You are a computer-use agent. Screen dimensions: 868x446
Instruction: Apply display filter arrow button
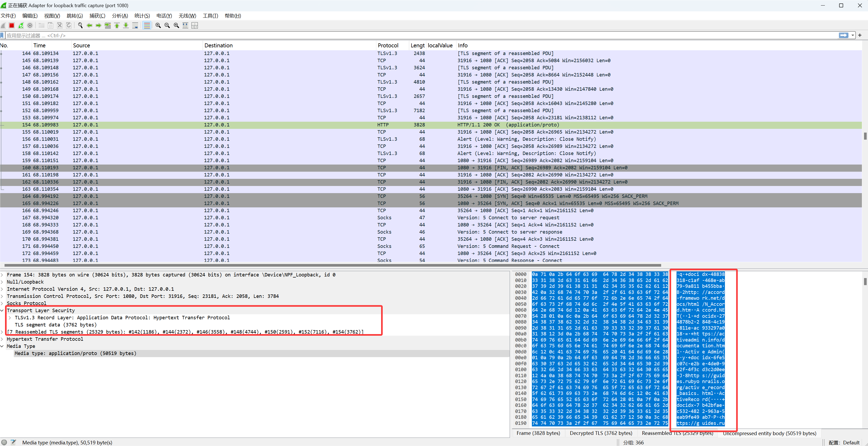843,35
